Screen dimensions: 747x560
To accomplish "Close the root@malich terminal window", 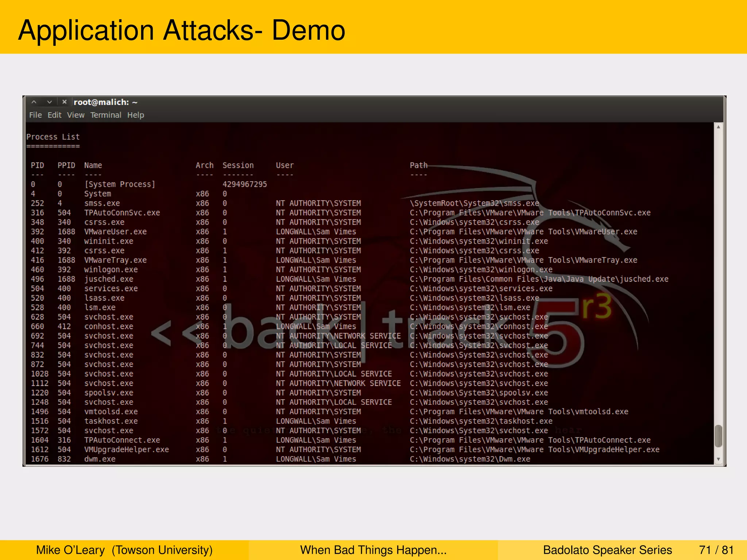I will click(65, 102).
